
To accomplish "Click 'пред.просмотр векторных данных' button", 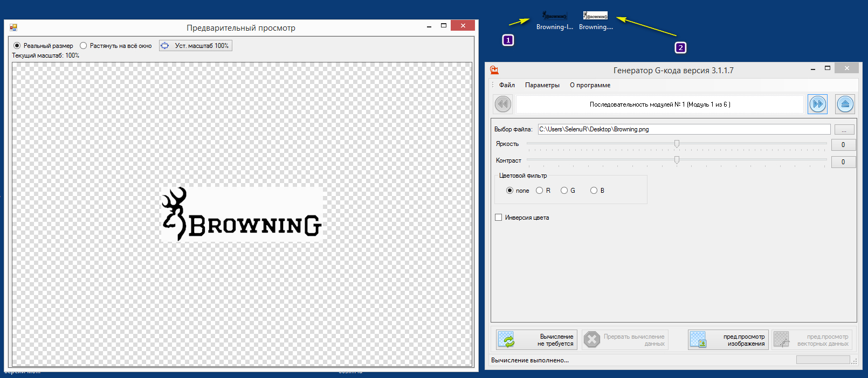I will 812,340.
